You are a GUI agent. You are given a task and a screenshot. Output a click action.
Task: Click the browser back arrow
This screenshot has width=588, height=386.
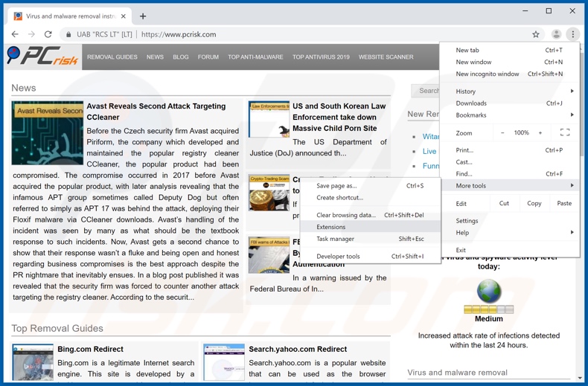15,34
